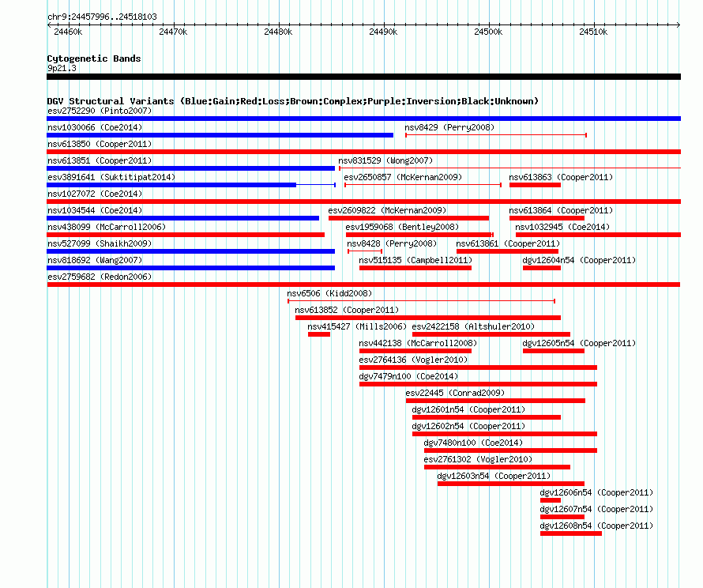The image size is (703, 588).
Task: Click the blue bar under nsv818692 (Wang2007)
Action: [190, 268]
